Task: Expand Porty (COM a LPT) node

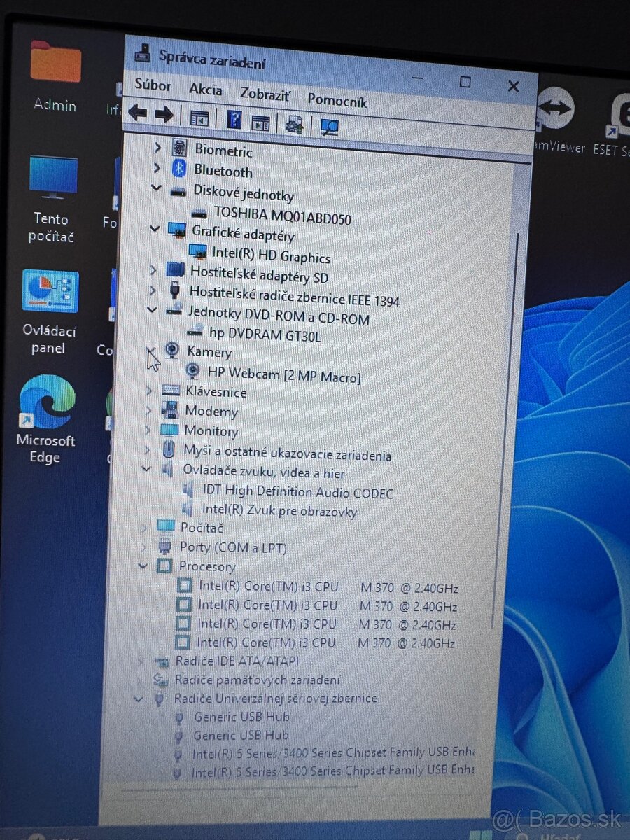Action: pos(144,546)
